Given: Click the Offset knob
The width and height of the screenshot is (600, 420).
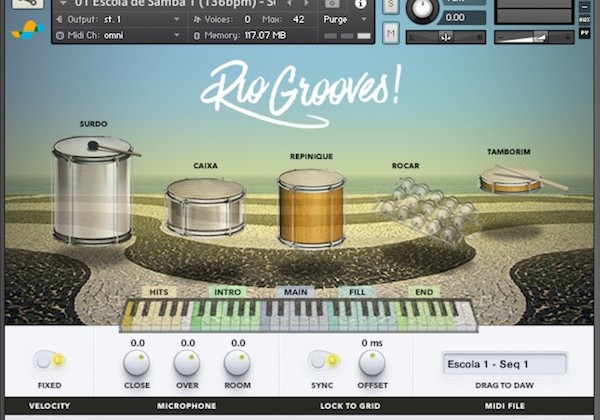Looking at the screenshot, I should click(372, 363).
